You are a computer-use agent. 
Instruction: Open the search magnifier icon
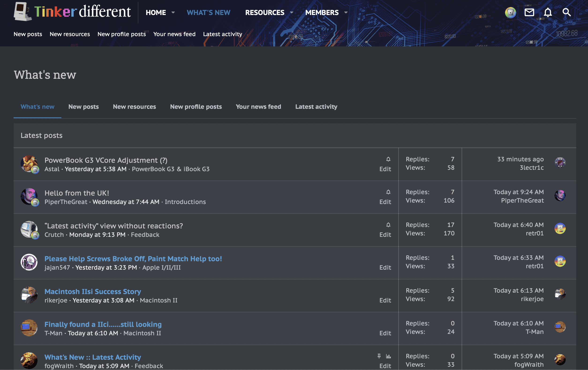pos(566,12)
